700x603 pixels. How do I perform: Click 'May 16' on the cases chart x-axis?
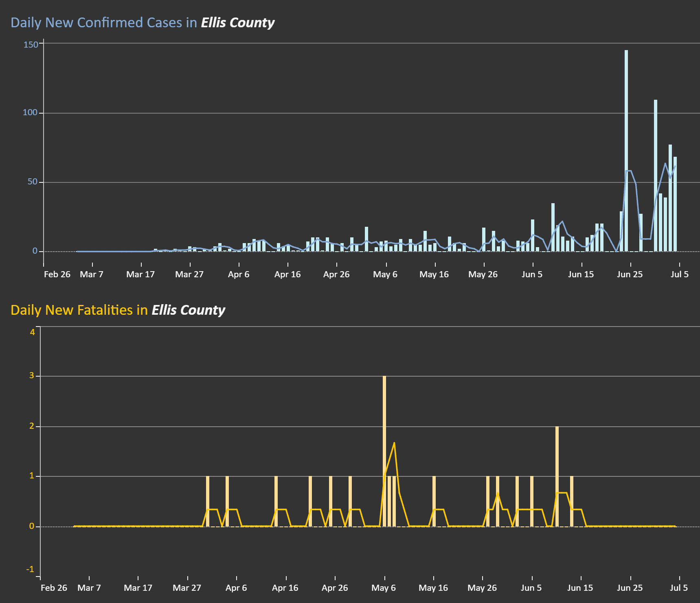tap(434, 274)
